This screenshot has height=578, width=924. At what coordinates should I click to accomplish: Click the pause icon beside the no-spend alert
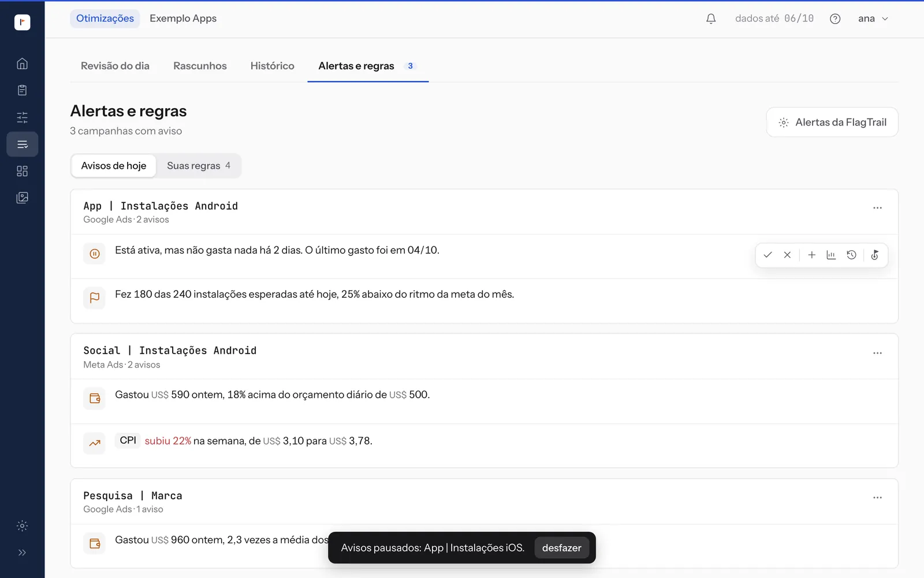[95, 254]
